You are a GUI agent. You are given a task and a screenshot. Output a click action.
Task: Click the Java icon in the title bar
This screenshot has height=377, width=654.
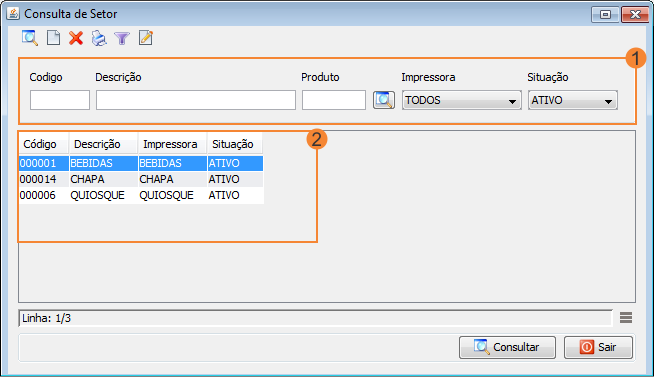13,14
